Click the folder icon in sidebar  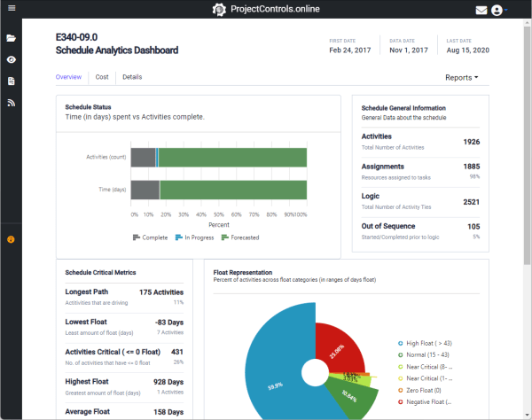tap(12, 39)
